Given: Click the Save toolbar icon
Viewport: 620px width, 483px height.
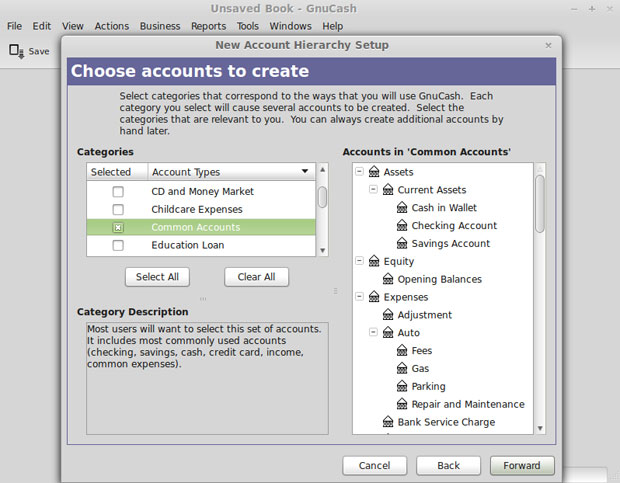Looking at the screenshot, I should point(17,51).
